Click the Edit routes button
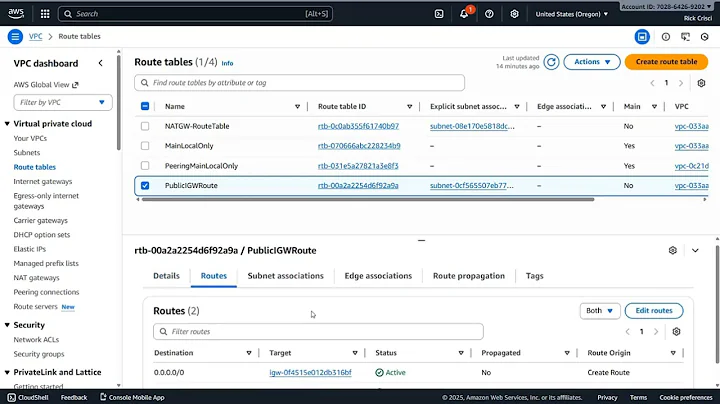720x404 pixels. [x=654, y=311]
